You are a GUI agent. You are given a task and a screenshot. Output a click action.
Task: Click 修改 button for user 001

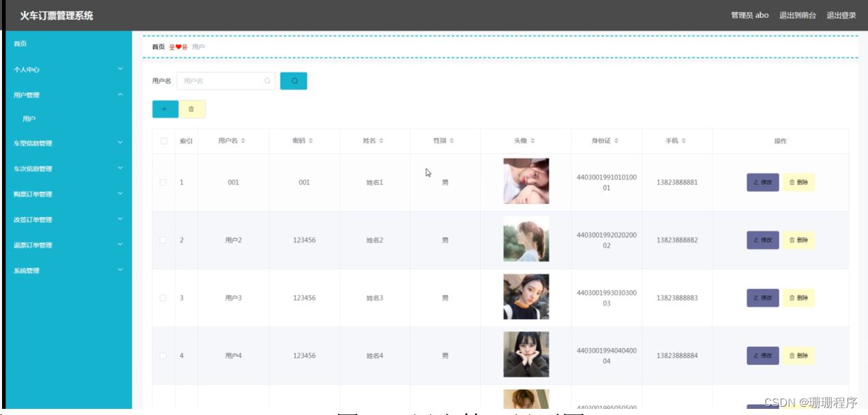click(763, 182)
